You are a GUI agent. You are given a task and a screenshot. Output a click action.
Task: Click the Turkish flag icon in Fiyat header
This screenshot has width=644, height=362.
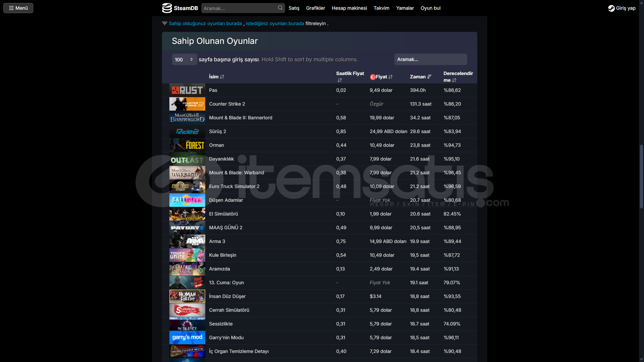click(373, 77)
